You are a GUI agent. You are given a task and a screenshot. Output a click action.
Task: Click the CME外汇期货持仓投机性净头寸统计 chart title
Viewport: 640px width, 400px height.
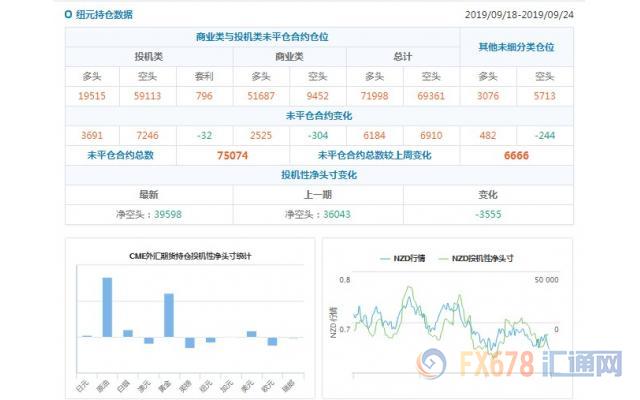pos(190,256)
